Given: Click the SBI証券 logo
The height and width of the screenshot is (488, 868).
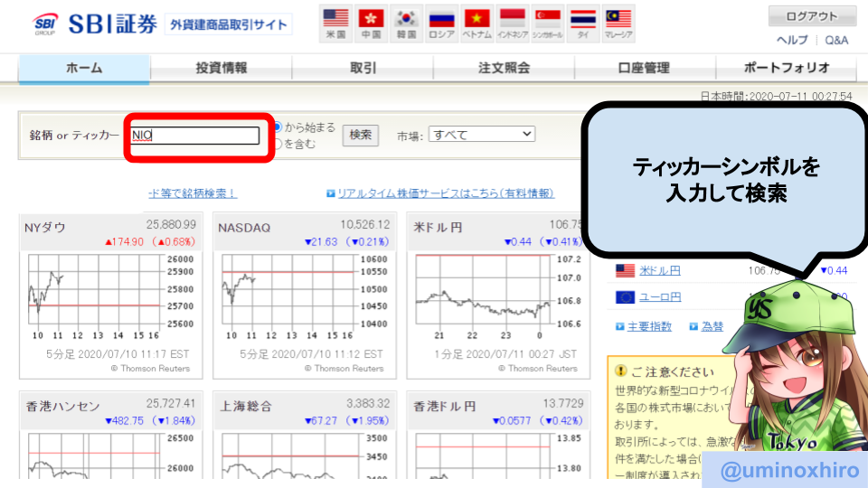Looking at the screenshot, I should point(95,23).
